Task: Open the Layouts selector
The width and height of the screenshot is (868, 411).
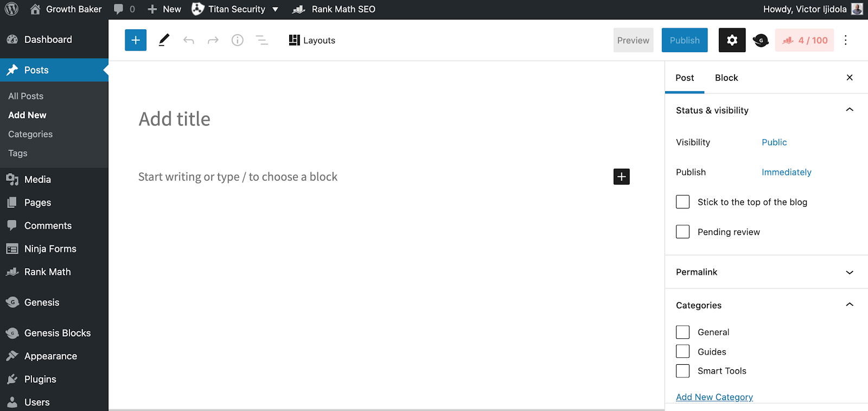Action: tap(312, 40)
